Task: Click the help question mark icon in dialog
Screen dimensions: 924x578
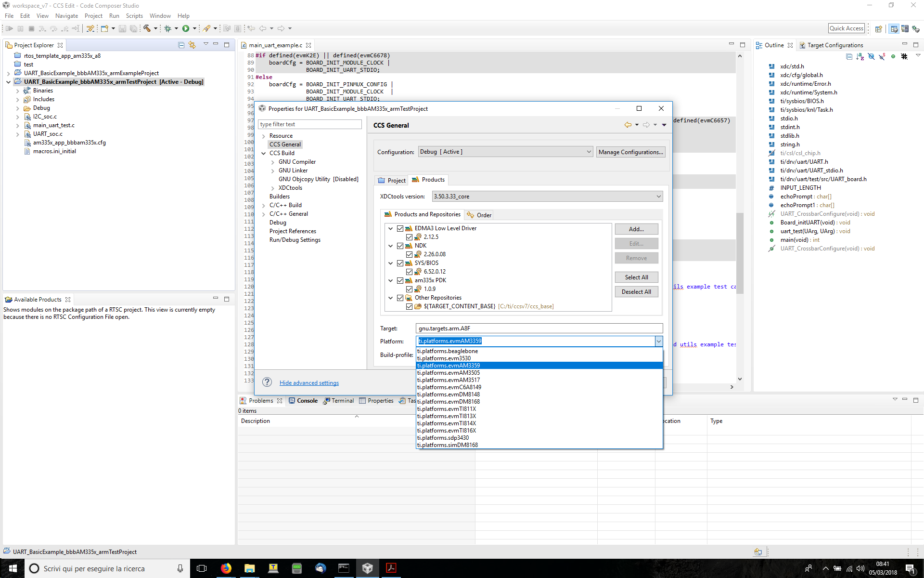Action: click(x=267, y=382)
